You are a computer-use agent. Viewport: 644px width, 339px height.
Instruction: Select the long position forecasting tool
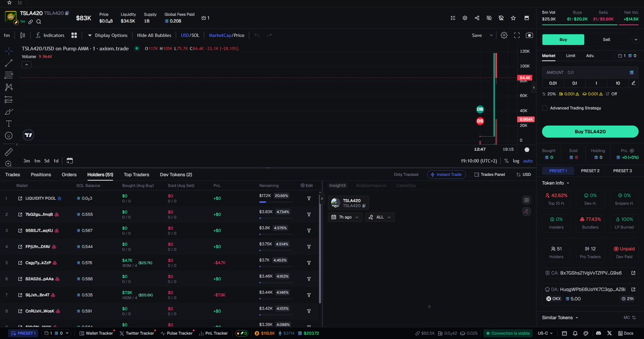9,99
